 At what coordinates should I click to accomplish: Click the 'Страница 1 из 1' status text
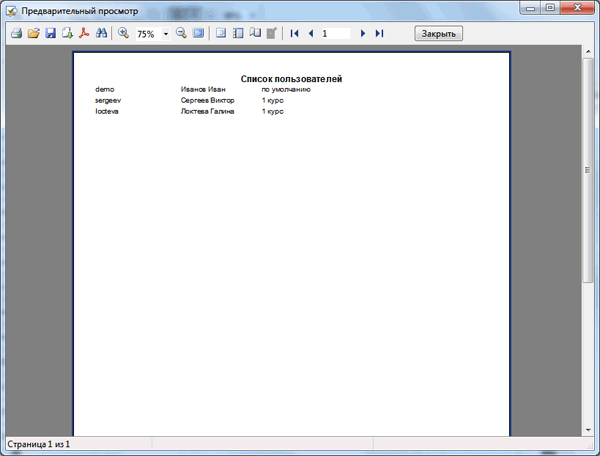pyautogui.click(x=39, y=444)
